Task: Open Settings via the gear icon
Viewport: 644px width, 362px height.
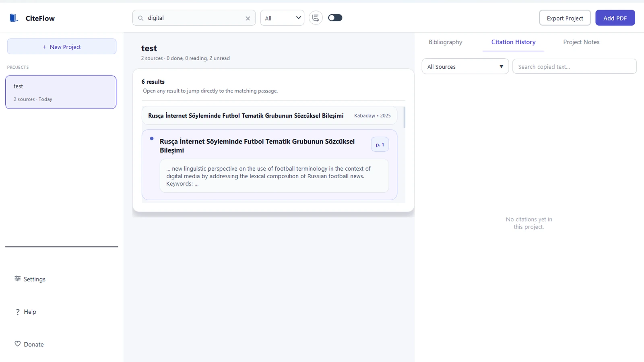Action: (x=17, y=279)
